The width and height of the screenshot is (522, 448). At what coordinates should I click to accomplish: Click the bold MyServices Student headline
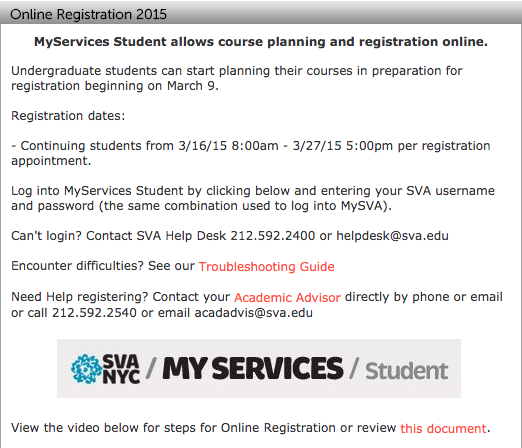click(x=261, y=42)
